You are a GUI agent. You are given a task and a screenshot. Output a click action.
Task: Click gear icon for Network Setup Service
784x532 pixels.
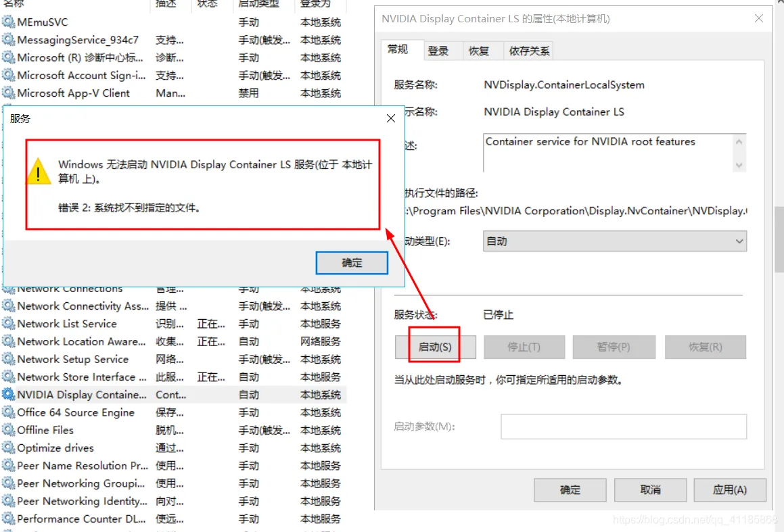(x=8, y=359)
